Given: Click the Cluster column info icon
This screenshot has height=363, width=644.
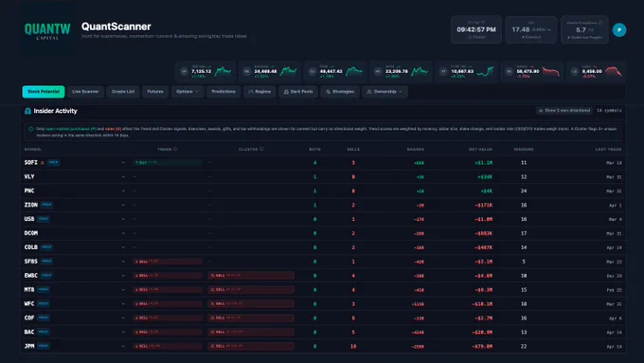Looking at the screenshot, I should (x=261, y=149).
